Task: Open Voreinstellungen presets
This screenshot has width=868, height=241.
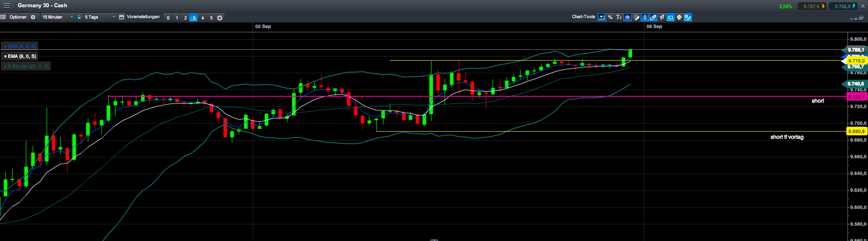Action: coord(143,17)
